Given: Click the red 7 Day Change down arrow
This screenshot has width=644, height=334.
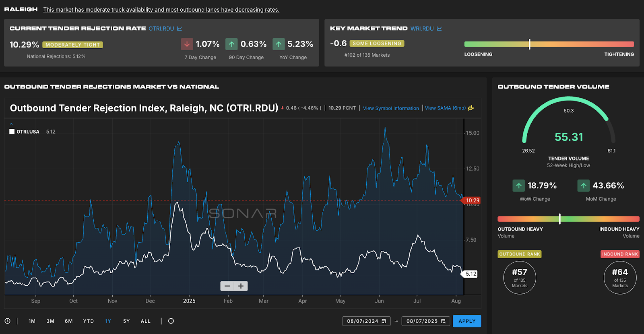Looking at the screenshot, I should [x=187, y=44].
